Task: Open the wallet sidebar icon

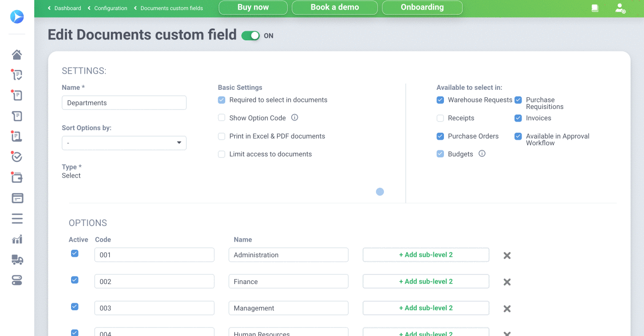Action: (17, 178)
